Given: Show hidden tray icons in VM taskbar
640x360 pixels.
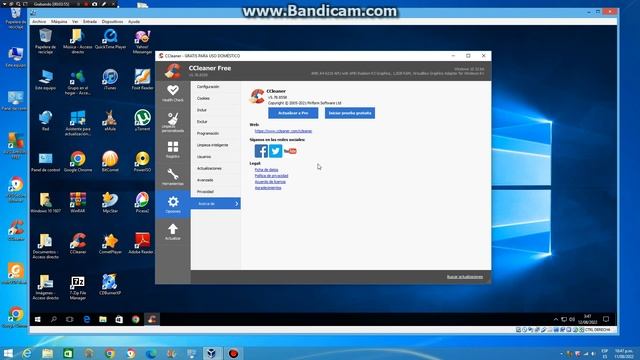Looking at the screenshot, I should [556, 319].
